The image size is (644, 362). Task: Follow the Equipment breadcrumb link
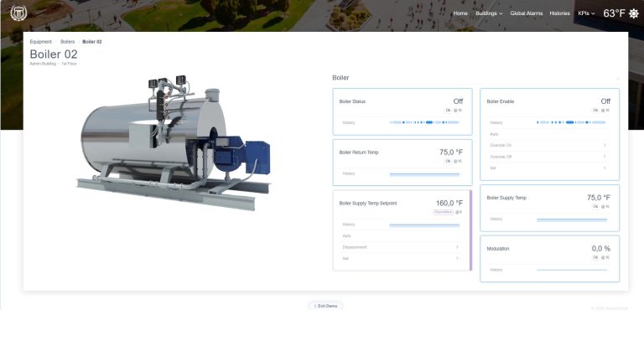tap(40, 42)
